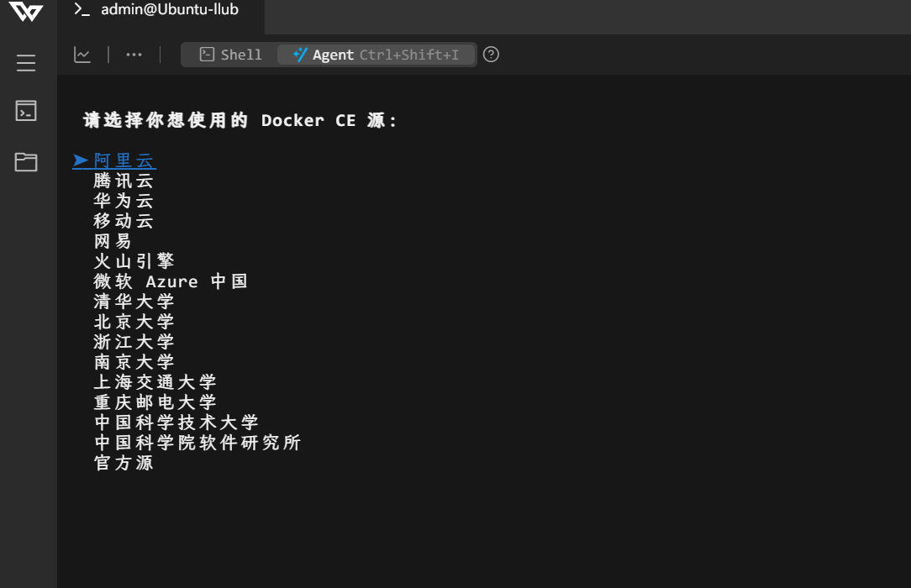Select the 阿里云 source option
Image resolution: width=911 pixels, height=588 pixels.
124,160
